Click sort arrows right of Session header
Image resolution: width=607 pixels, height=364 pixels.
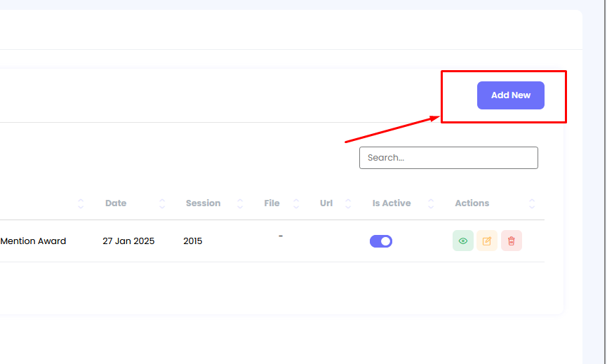tap(241, 203)
